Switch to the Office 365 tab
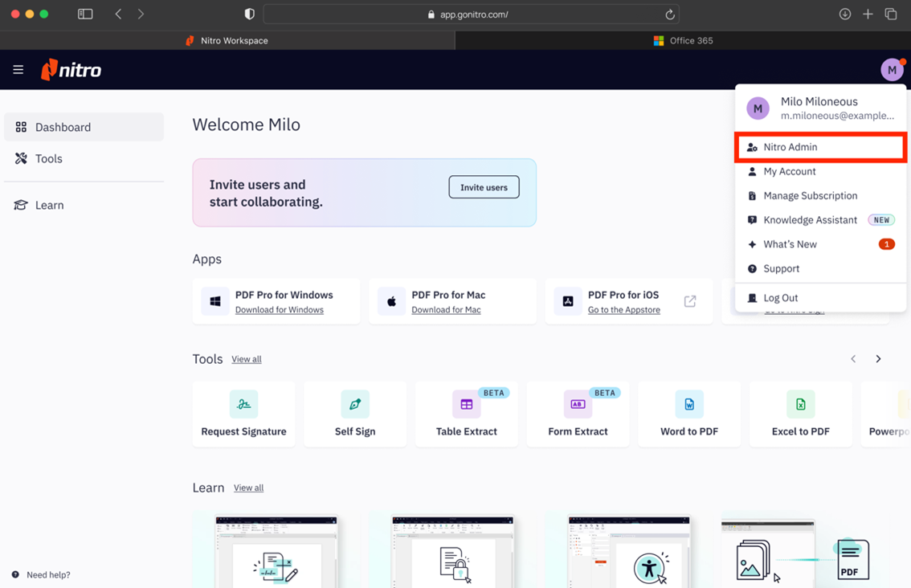 [683, 40]
